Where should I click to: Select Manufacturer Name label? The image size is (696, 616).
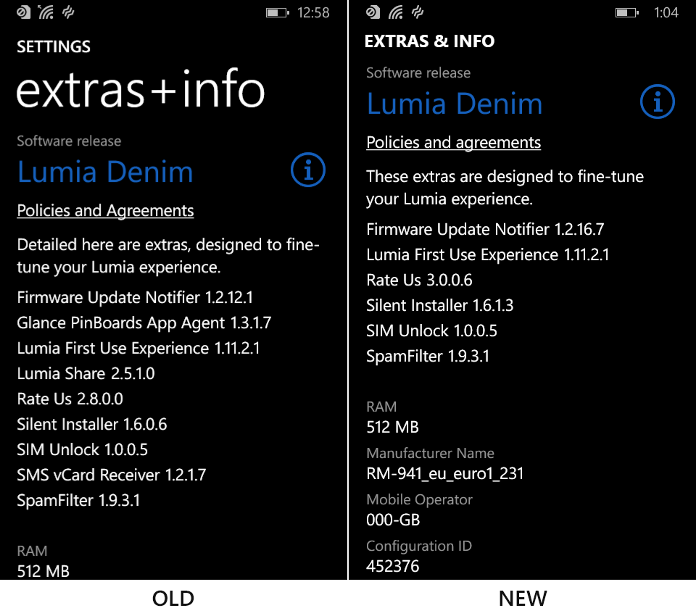pos(430,453)
